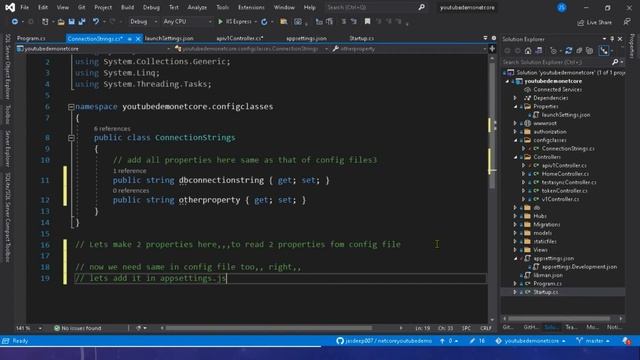Open the Any CPU platform dropdown
The width and height of the screenshot is (640, 360).
pos(187,22)
